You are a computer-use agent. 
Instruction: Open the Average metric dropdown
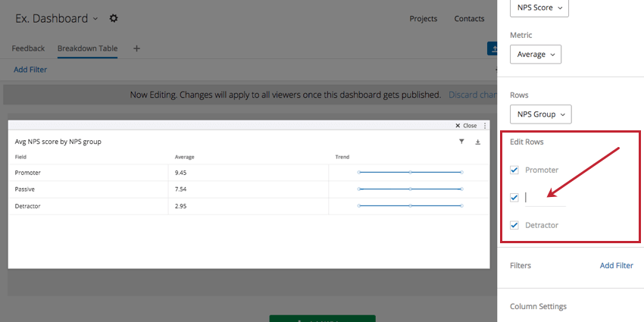coord(536,55)
